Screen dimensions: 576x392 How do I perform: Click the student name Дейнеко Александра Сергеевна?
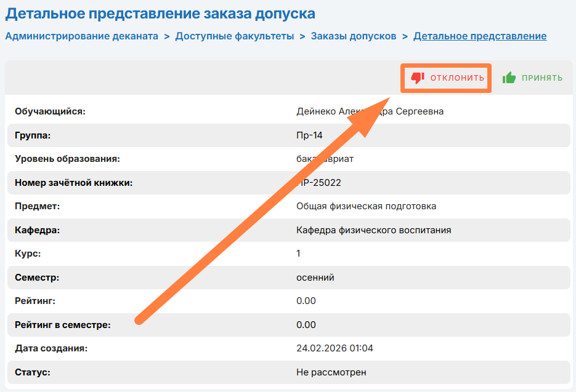pos(370,111)
